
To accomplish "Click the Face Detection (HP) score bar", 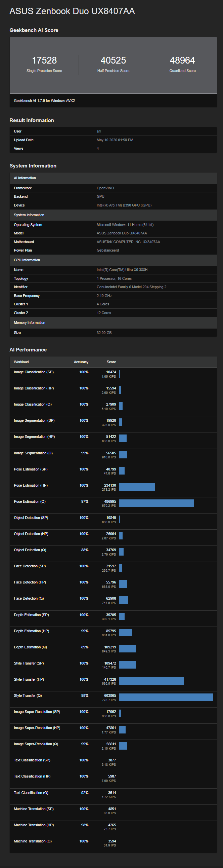I will click(123, 584).
